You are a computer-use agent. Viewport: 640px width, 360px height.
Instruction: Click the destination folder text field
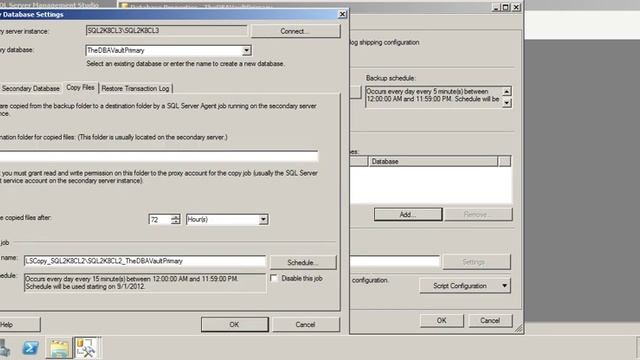159,156
